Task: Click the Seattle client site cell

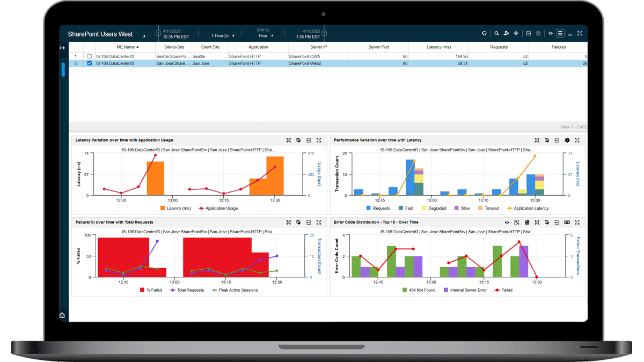Action: point(210,56)
